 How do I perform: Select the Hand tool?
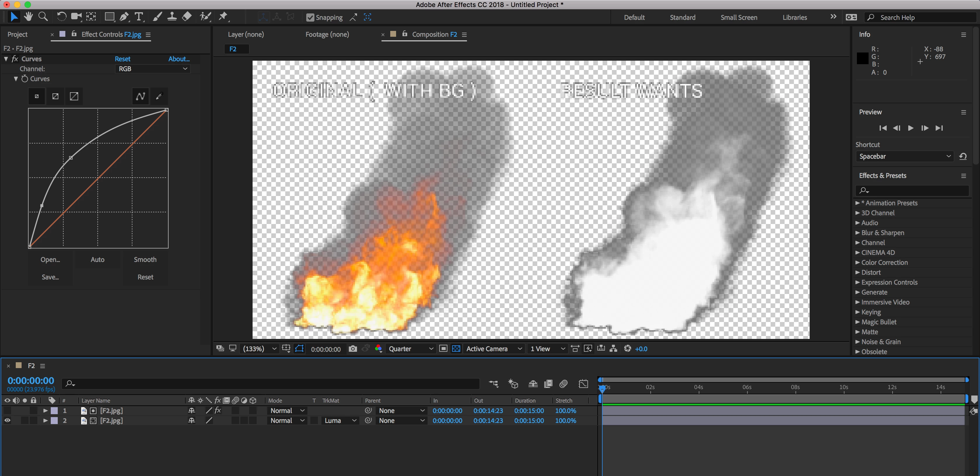(28, 17)
